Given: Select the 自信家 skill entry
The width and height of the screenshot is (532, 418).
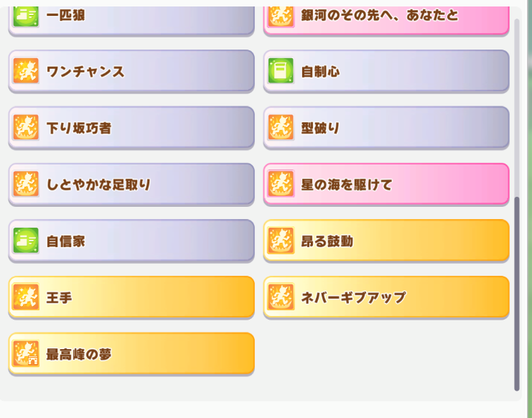Looking at the screenshot, I should pyautogui.click(x=131, y=241).
